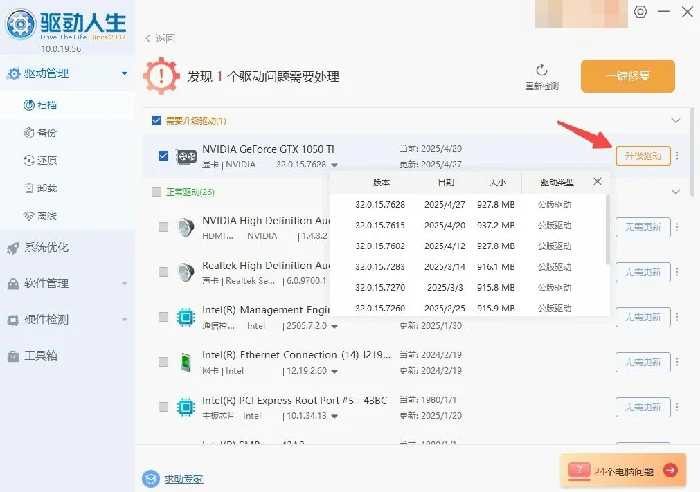The height and width of the screenshot is (492, 700).
Task: Open version dropdown next to 32.0.15.7628
Action: click(334, 165)
